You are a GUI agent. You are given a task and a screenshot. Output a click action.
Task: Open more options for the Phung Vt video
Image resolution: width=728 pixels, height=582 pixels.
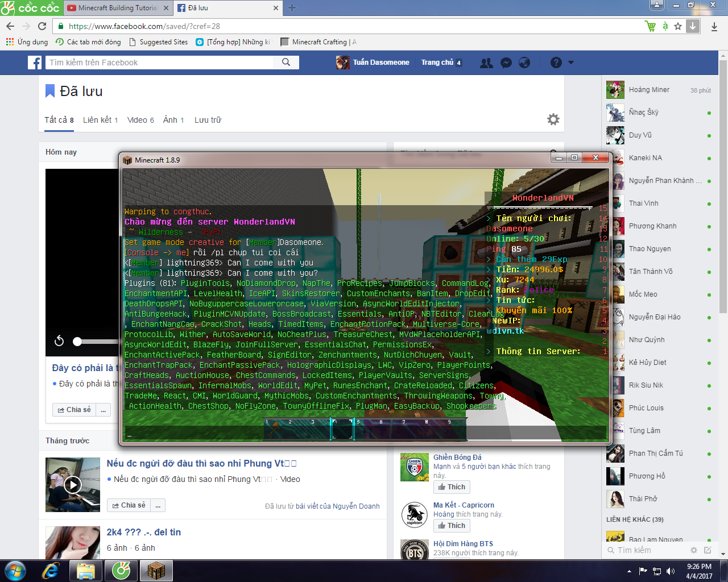point(158,505)
